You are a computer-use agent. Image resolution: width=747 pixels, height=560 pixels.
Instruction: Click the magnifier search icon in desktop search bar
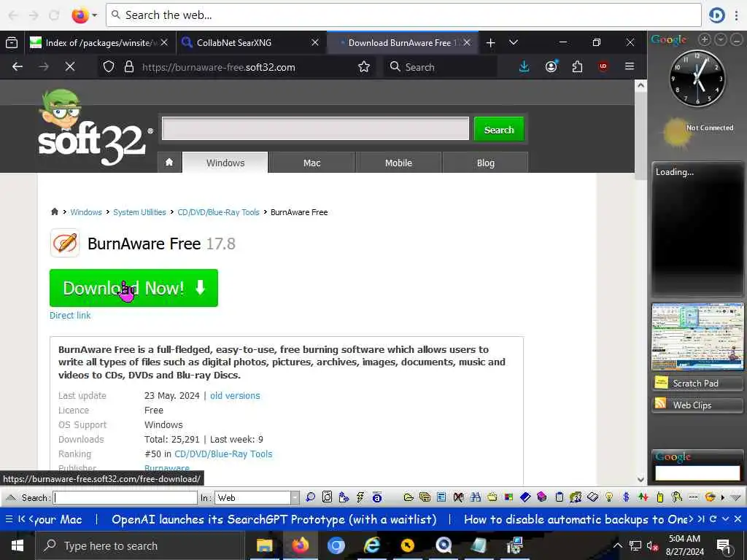pos(310,497)
